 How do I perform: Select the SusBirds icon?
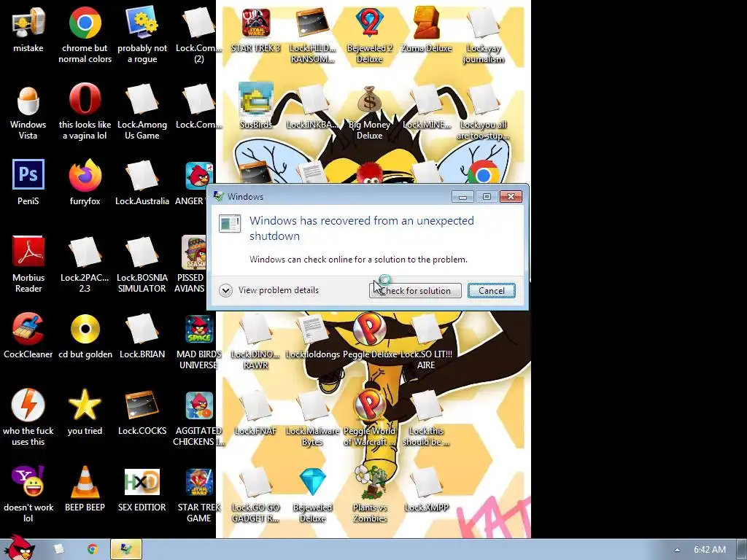pyautogui.click(x=256, y=99)
